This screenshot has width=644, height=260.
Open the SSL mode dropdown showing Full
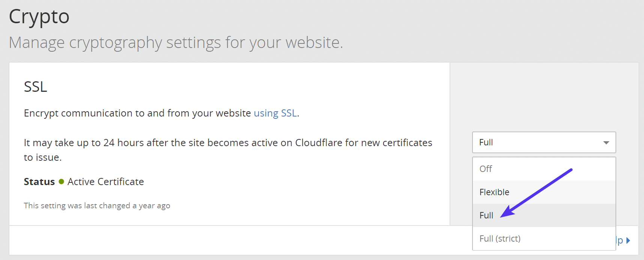click(543, 142)
